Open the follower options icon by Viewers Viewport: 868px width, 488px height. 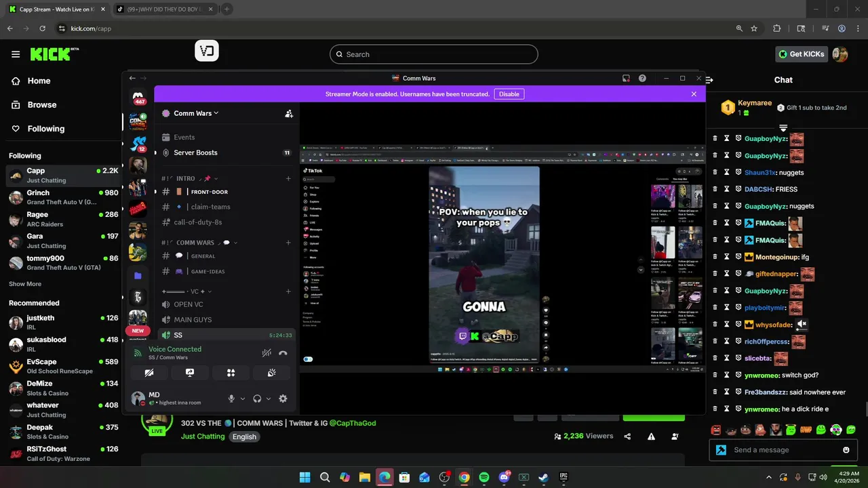[675, 436]
